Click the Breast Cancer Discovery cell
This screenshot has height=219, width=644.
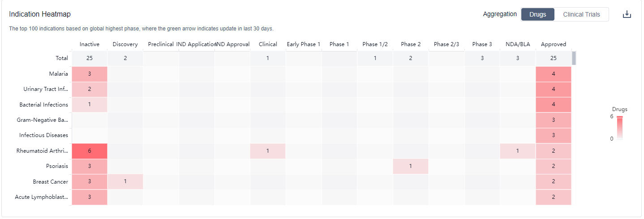coord(125,181)
